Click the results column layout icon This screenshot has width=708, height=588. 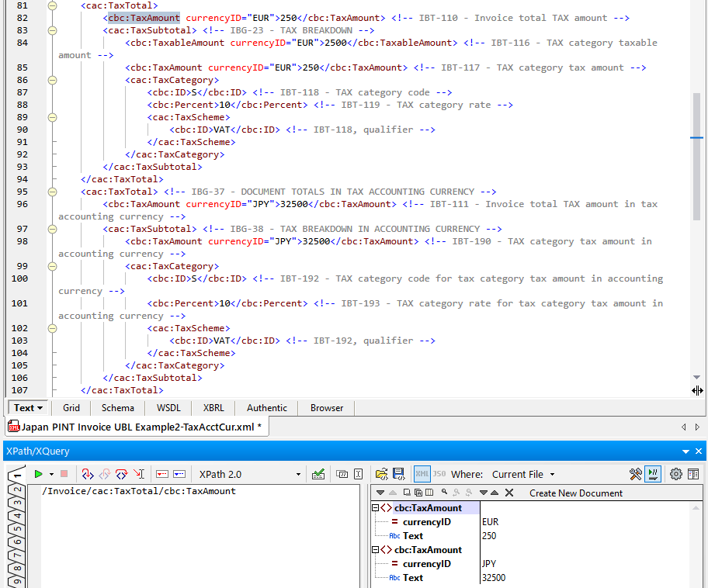pyautogui.click(x=429, y=493)
